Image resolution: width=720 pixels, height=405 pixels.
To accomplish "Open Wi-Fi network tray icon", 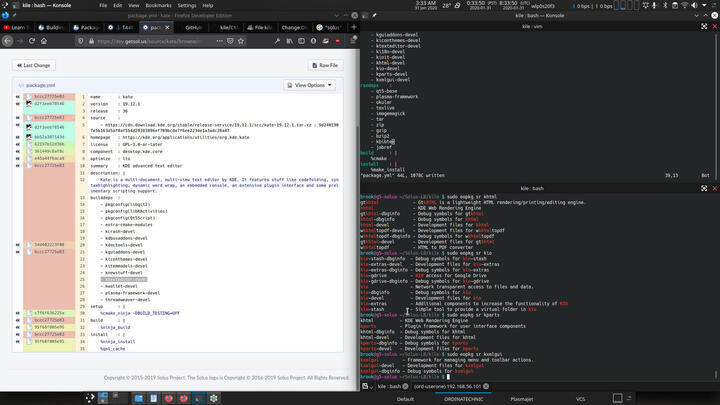I will [685, 6].
